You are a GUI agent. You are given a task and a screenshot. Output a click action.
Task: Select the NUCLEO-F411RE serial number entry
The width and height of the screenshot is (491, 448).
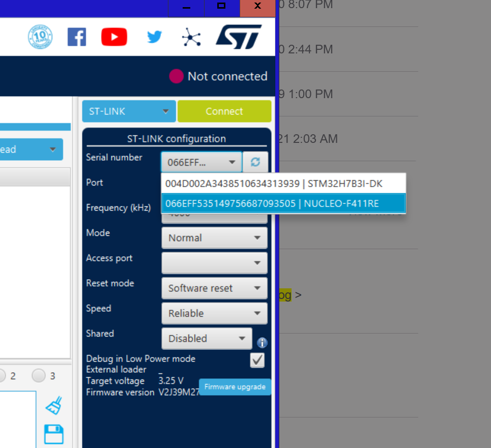tap(283, 204)
